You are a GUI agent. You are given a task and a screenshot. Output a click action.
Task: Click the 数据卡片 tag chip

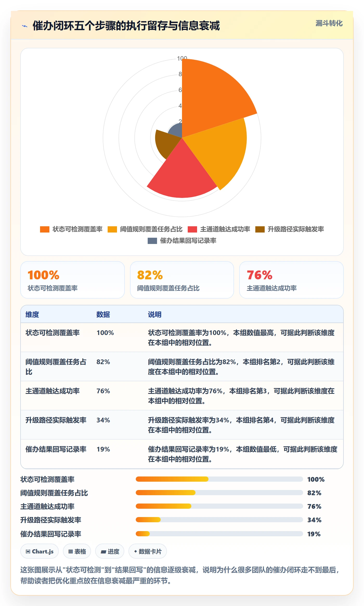tap(148, 551)
